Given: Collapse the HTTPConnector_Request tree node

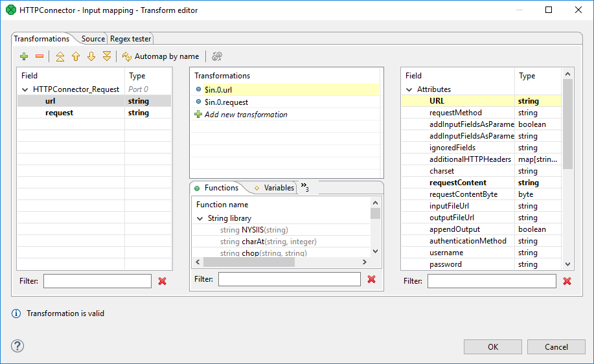Looking at the screenshot, I should [x=25, y=89].
